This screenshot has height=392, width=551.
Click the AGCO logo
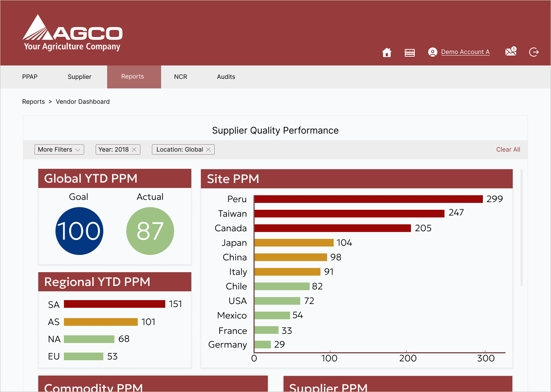coord(72,33)
